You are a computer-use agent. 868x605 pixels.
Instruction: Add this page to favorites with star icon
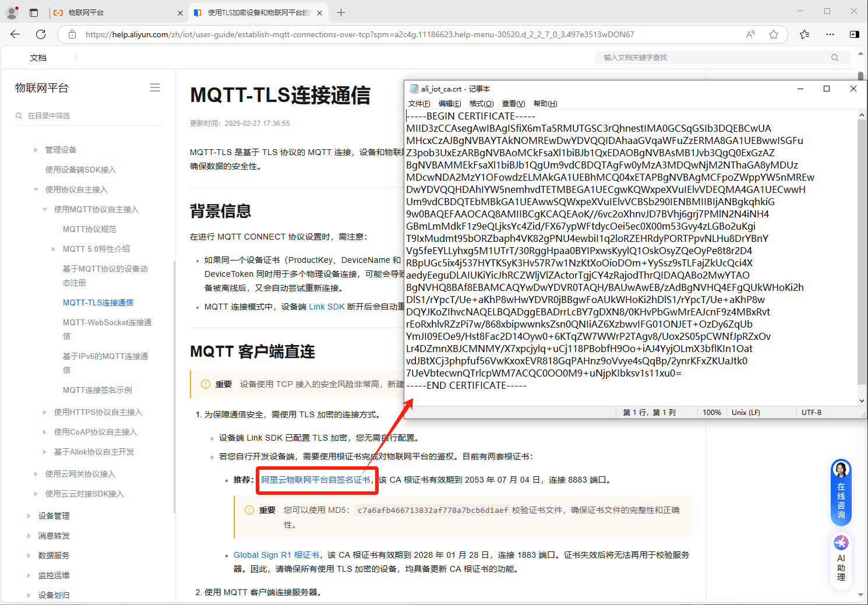[x=774, y=34]
